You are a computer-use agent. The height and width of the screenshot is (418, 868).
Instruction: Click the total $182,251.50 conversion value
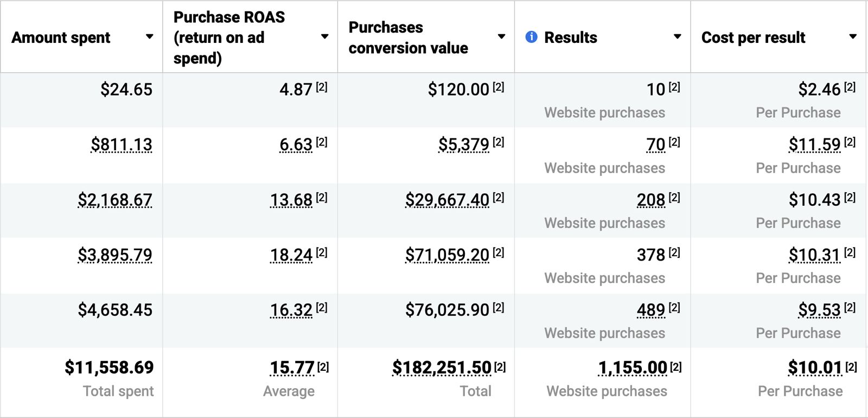point(442,368)
